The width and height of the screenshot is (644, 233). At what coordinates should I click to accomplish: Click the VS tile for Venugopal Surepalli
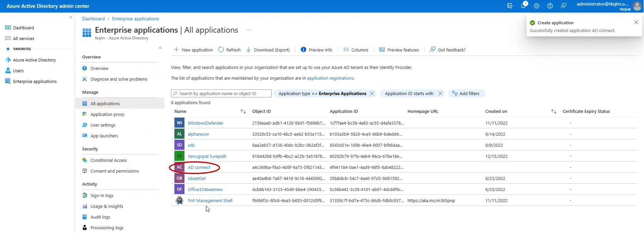click(179, 156)
